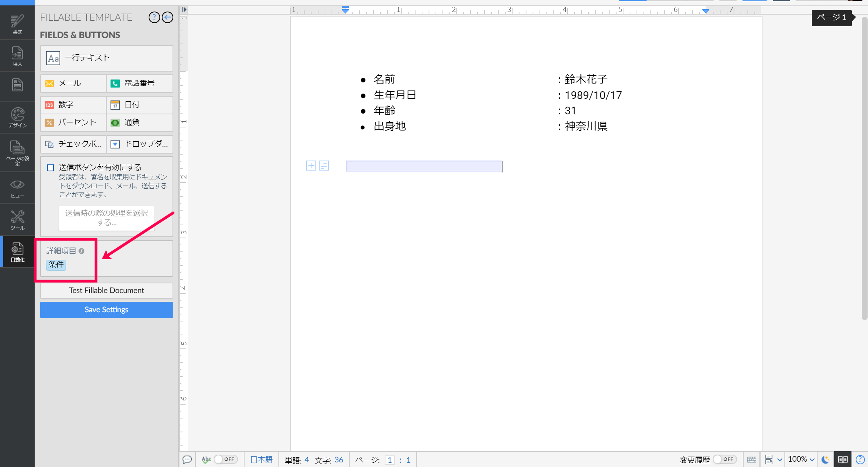This screenshot has height=467, width=868.
Task: Click the Save Settings button
Action: 107,310
